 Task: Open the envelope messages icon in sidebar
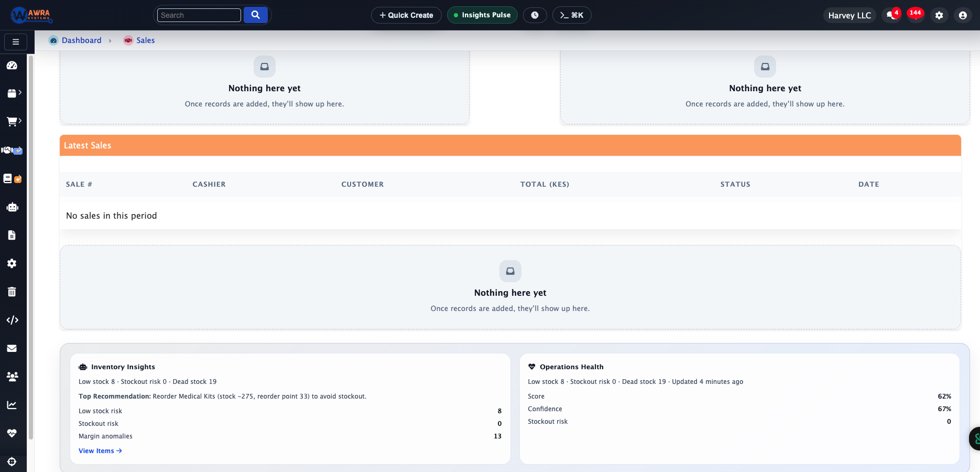[x=12, y=348]
